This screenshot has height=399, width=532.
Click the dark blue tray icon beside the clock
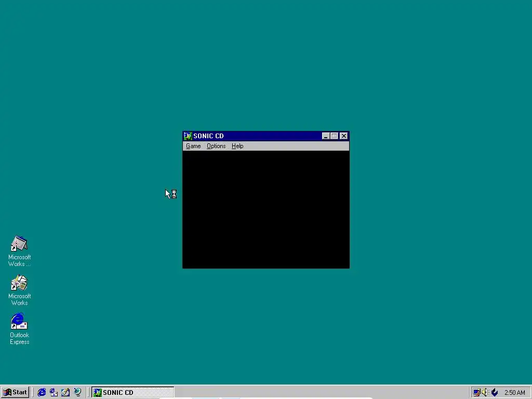click(495, 393)
